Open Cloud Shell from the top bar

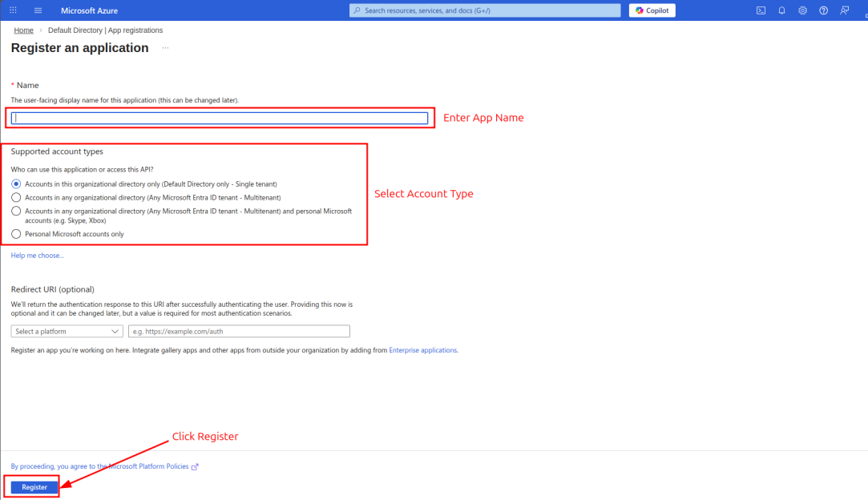click(761, 10)
